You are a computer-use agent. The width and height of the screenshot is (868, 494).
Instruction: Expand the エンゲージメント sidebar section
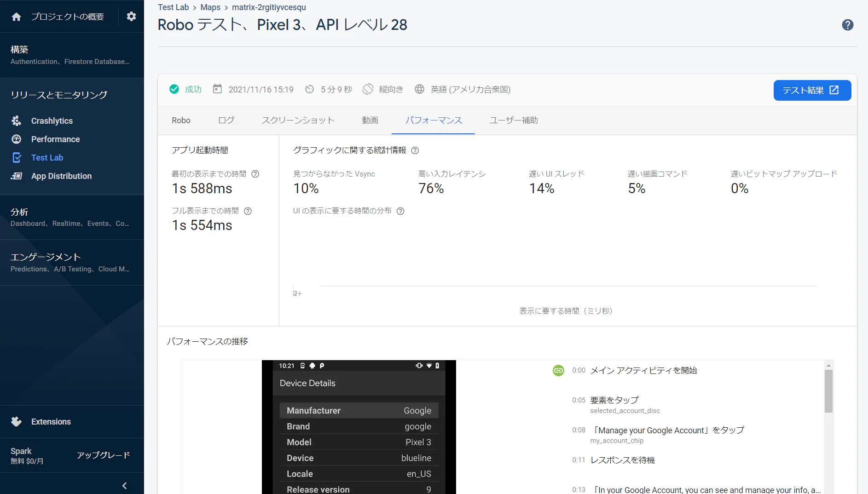pos(72,262)
